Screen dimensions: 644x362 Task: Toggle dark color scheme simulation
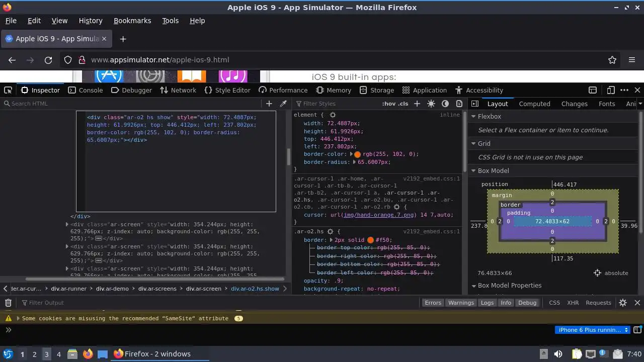point(445,104)
